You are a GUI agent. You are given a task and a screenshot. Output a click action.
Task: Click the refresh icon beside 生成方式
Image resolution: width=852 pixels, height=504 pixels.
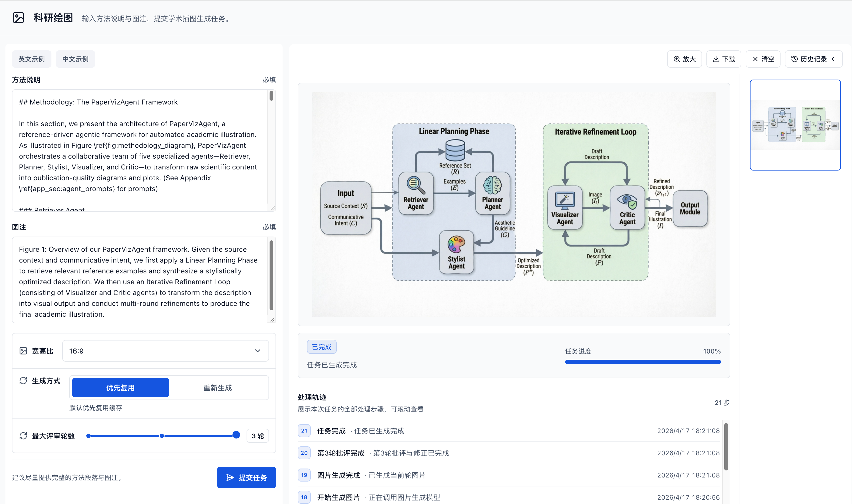click(x=23, y=381)
